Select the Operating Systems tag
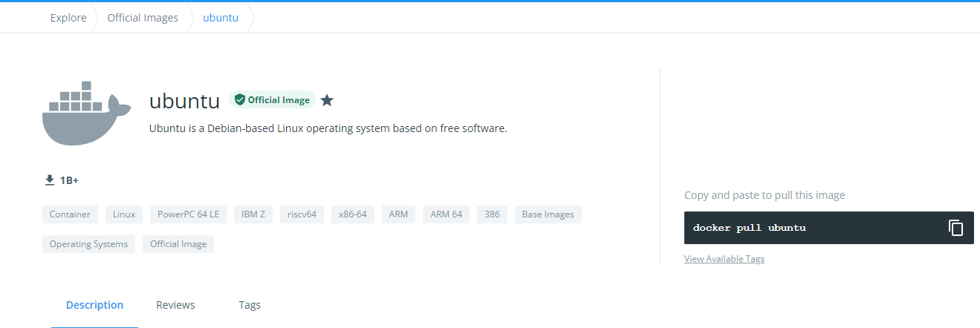Screen dimensions: 980x328 (88, 244)
